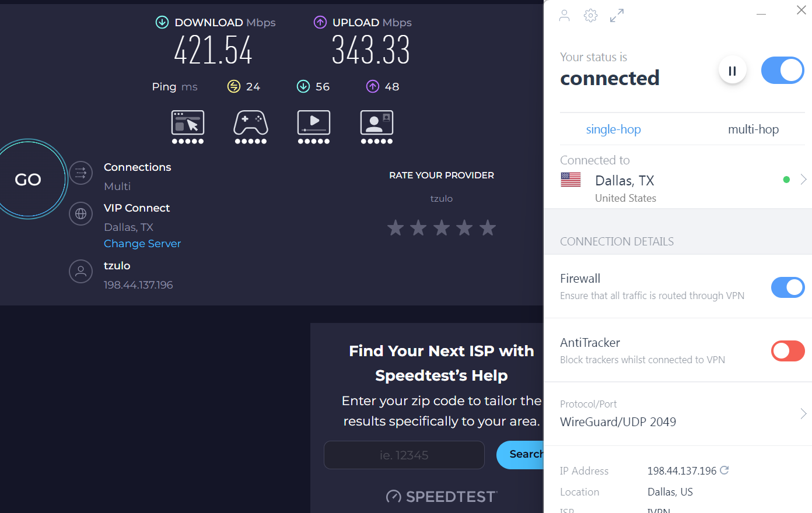Click the Change Server link
812x513 pixels.
pos(142,244)
